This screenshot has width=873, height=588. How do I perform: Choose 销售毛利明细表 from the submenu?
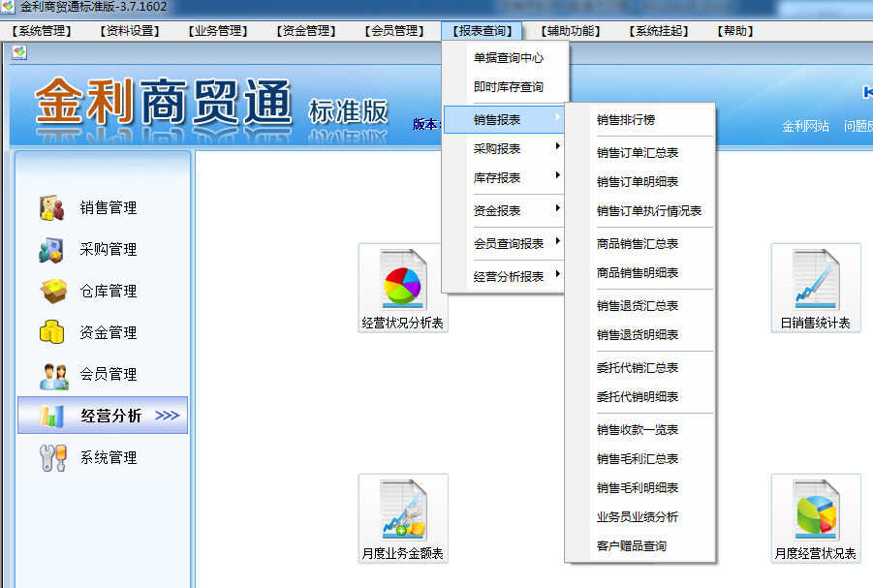(x=639, y=487)
